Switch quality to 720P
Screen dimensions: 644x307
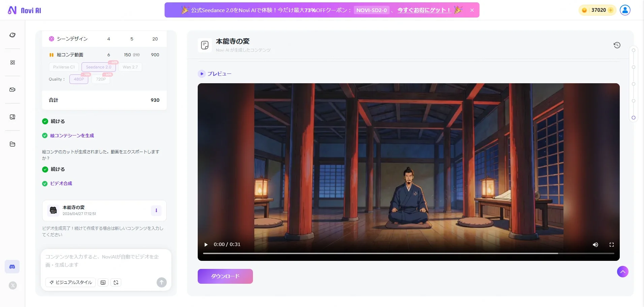(x=100, y=79)
